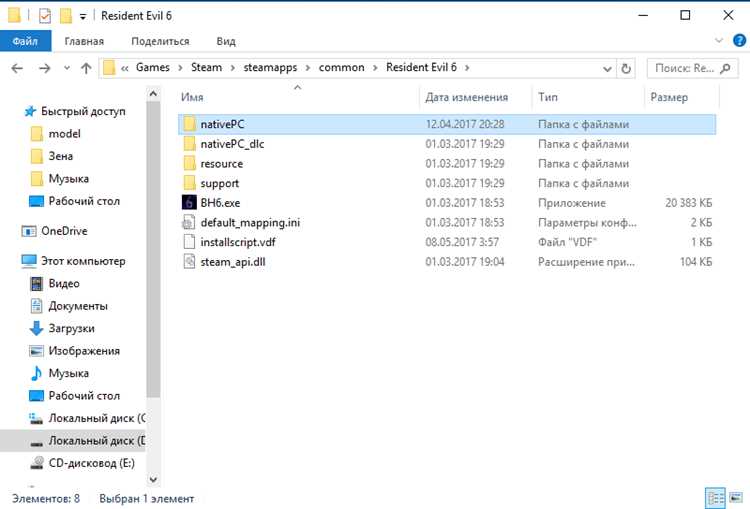
Task: Click the Back navigation arrow
Action: pos(17,68)
